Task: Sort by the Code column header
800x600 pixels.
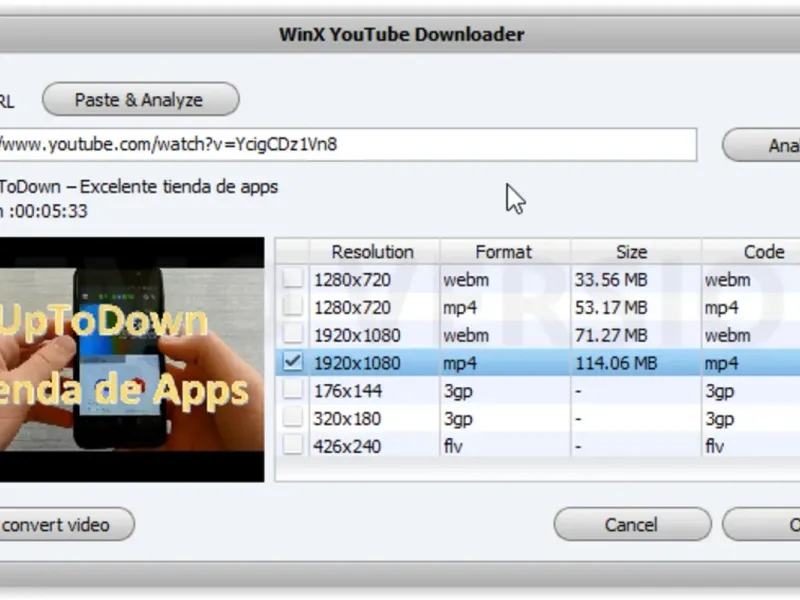Action: pyautogui.click(x=751, y=252)
